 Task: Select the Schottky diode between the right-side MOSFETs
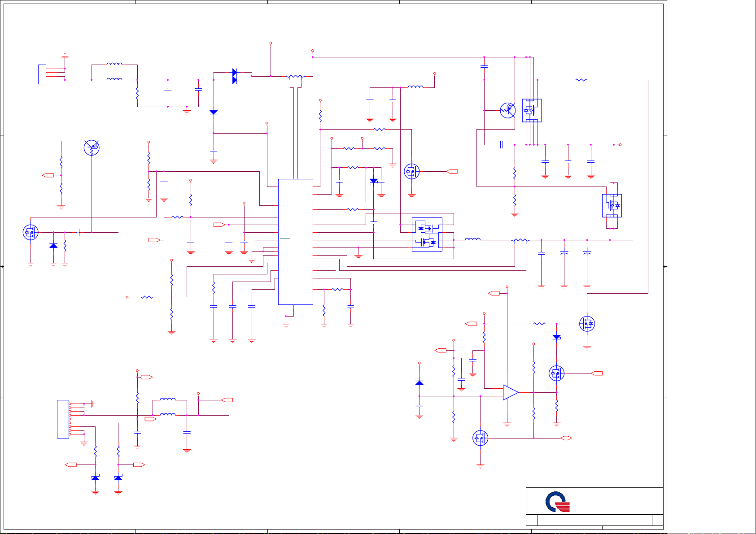tap(557, 337)
